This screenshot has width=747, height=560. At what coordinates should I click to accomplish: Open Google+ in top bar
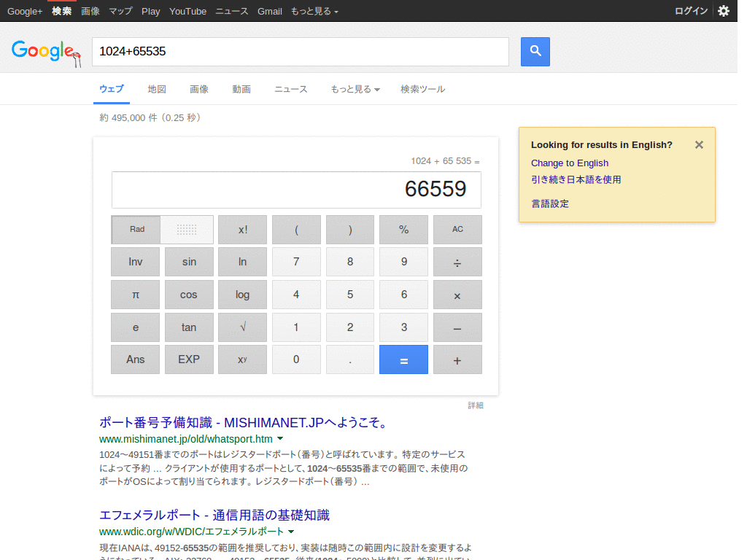(25, 11)
